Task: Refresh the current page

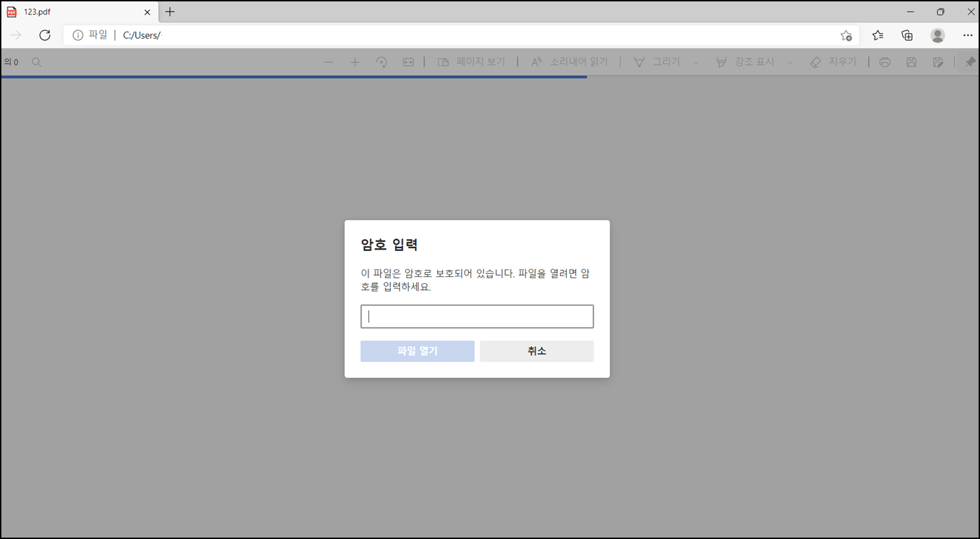Action: pos(45,35)
